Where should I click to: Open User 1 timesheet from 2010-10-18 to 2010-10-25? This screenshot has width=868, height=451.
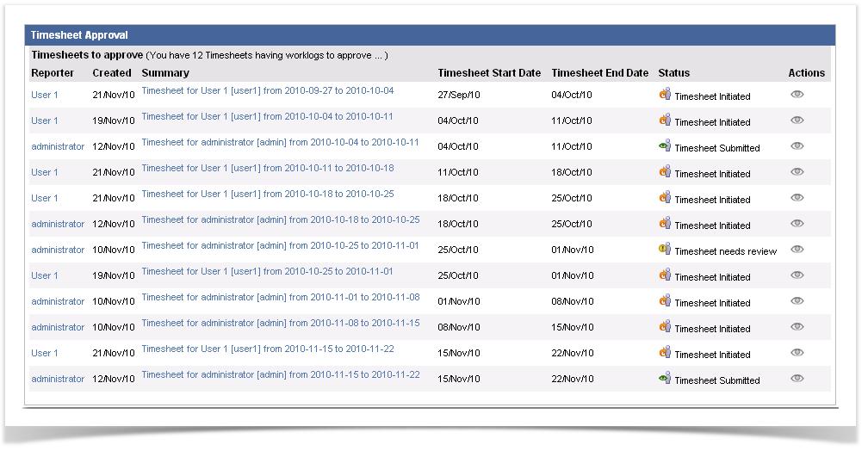pos(267,195)
